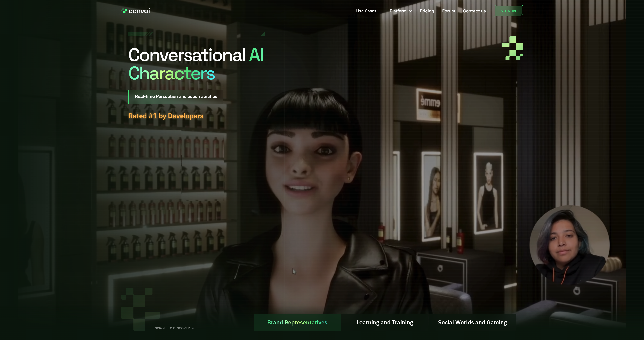Go to the Pricing page

coord(427,11)
